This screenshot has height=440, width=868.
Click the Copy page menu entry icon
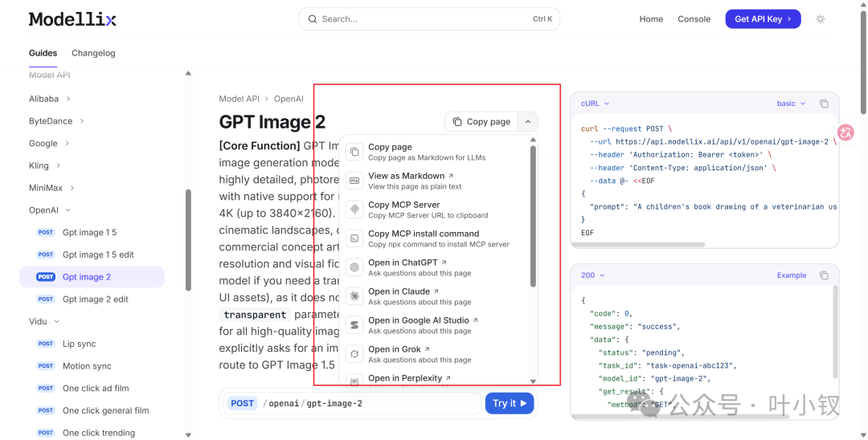354,152
